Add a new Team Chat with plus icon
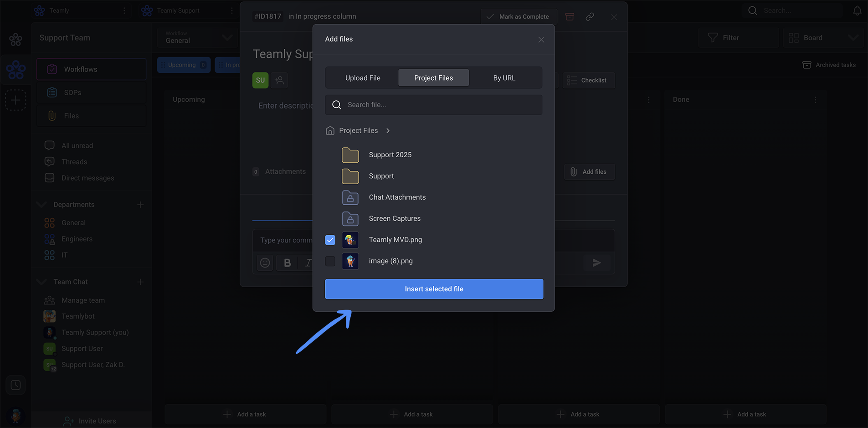Viewport: 868px width, 428px height. pyautogui.click(x=140, y=282)
